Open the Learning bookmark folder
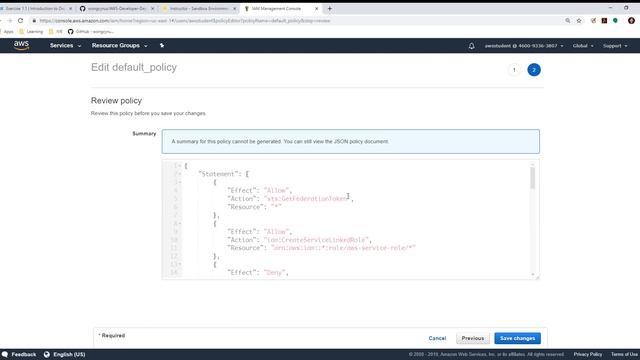Image resolution: width=640 pixels, height=360 pixels. [x=31, y=31]
